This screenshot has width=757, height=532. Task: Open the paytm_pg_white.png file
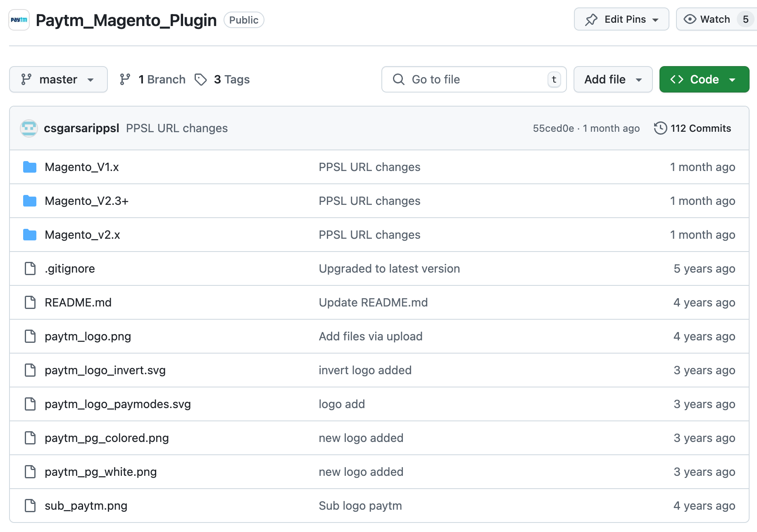pos(101,472)
